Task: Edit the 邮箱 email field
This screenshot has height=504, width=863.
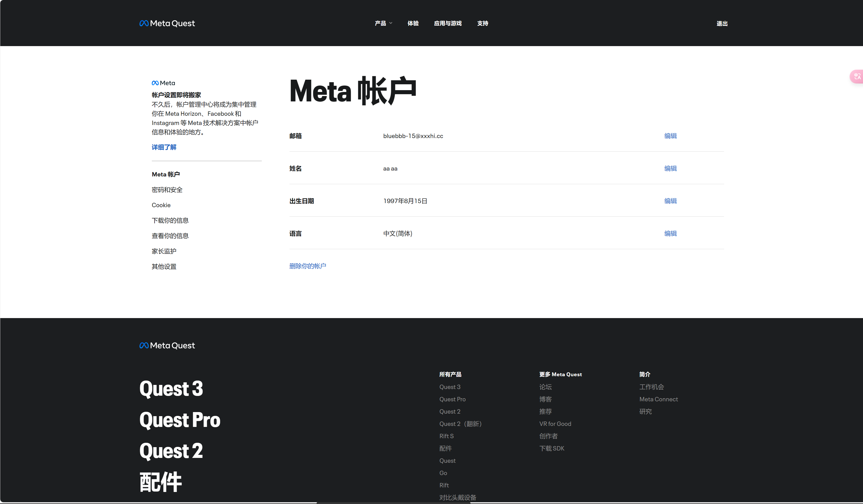Action: click(x=670, y=136)
